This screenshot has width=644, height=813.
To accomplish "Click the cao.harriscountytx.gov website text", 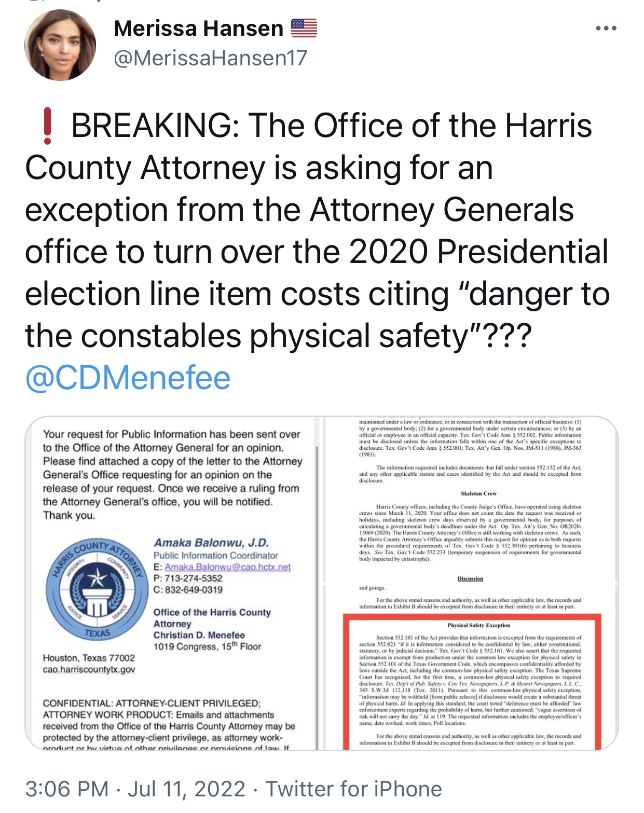I will (x=89, y=670).
